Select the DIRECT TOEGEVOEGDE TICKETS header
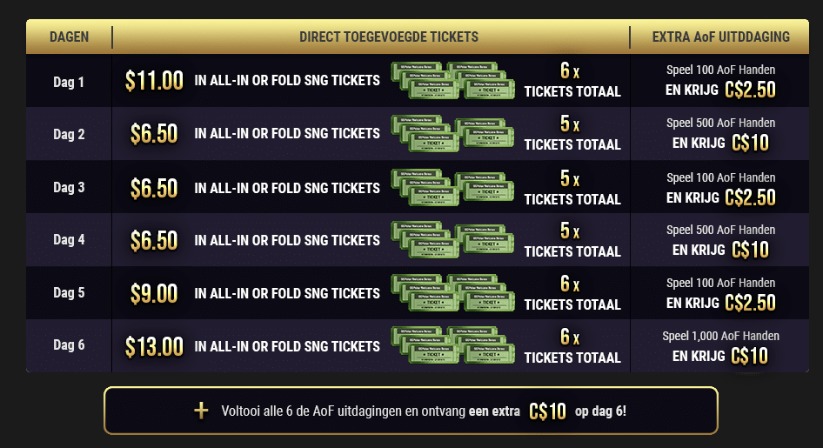Image resolution: width=823 pixels, height=448 pixels. point(388,37)
